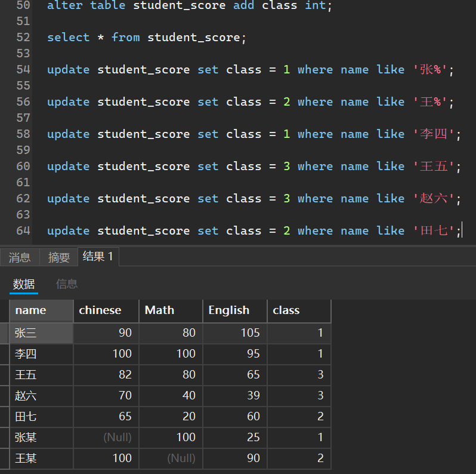The image size is (476, 474).
Task: Click the '赵六' string on line 62
Action: [434, 199]
